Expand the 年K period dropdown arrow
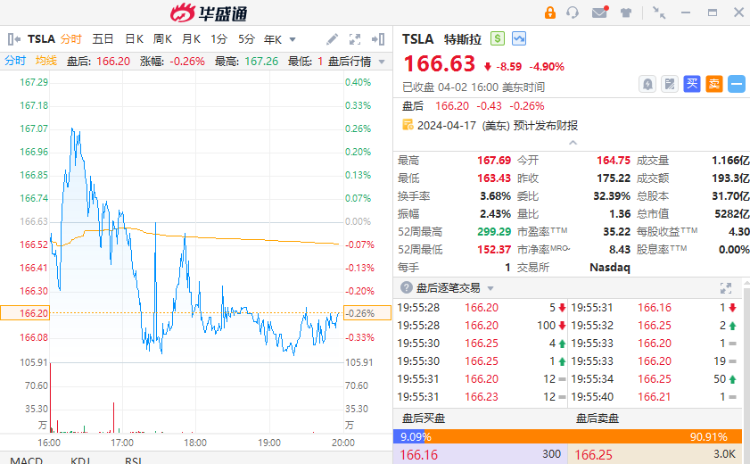 tap(293, 39)
